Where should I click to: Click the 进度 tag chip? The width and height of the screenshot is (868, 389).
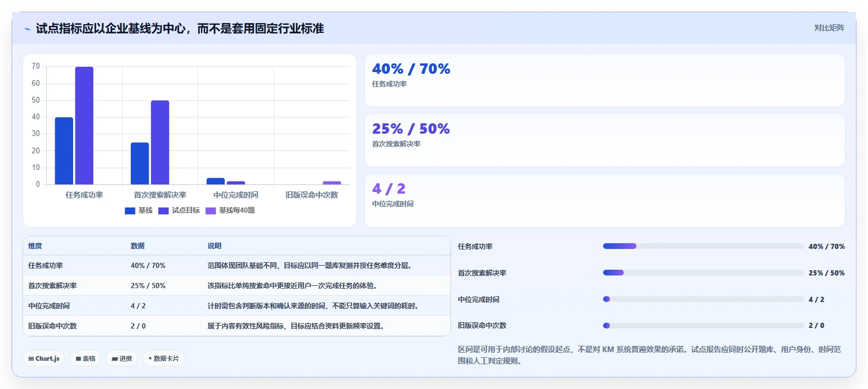122,358
